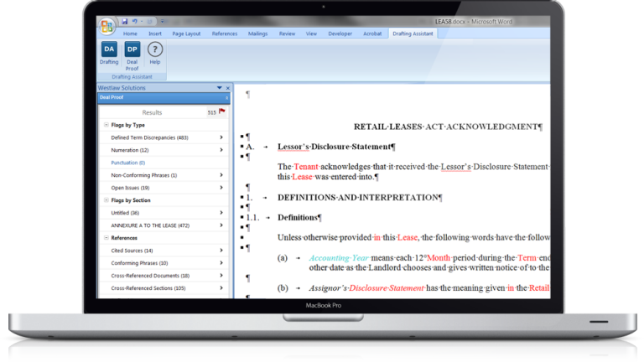Click the Punctuation (0) link
This screenshot has height=362, width=644.
(x=128, y=163)
